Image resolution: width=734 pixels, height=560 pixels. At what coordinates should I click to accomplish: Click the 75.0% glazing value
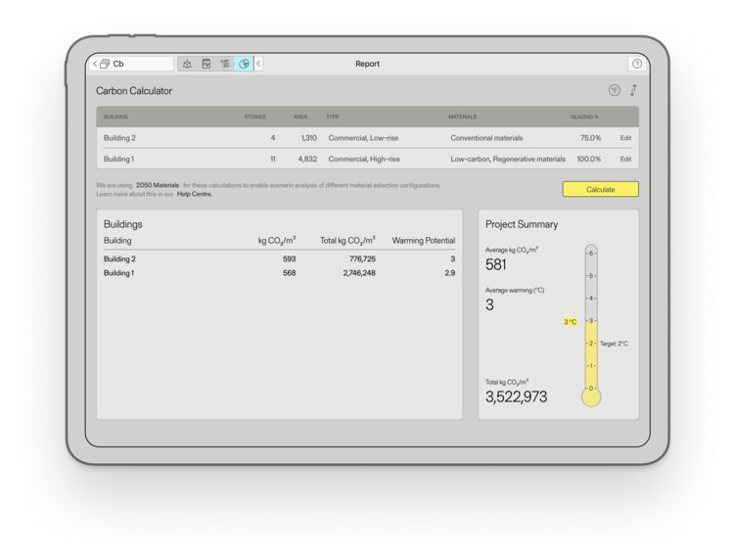click(x=590, y=138)
